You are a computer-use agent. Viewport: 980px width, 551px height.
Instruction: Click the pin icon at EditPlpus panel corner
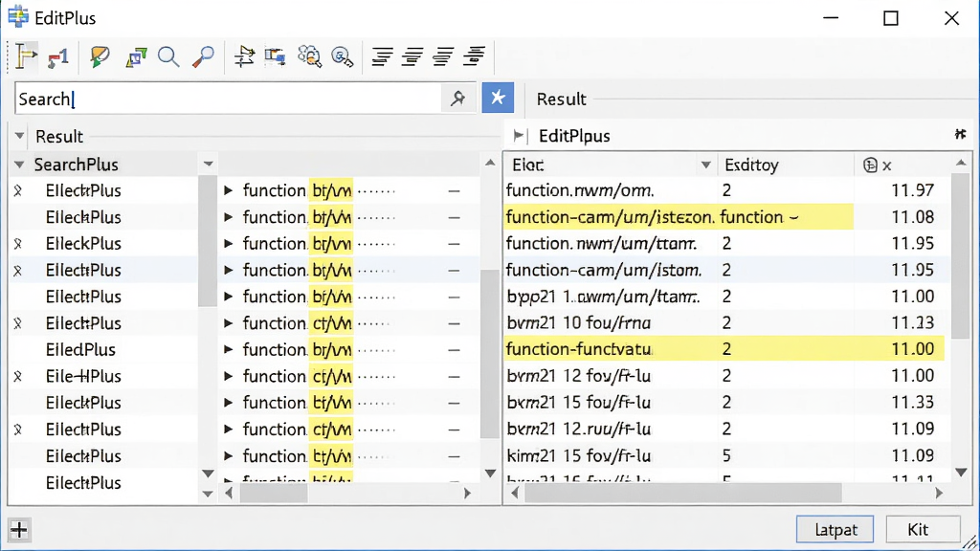click(960, 134)
